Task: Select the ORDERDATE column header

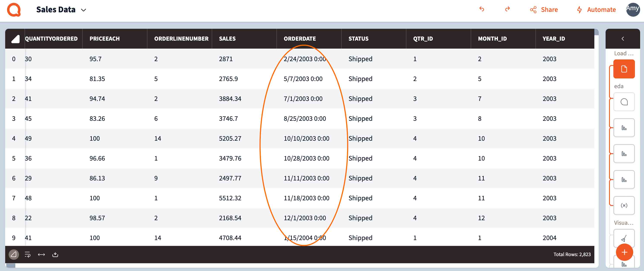Action: [x=299, y=38]
